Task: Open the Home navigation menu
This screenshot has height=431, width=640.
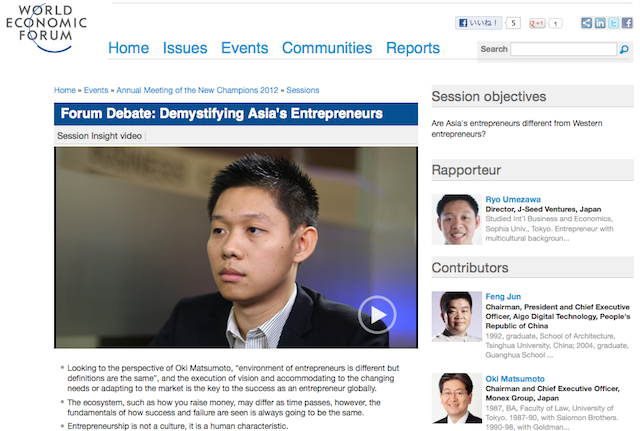Action: [x=128, y=48]
